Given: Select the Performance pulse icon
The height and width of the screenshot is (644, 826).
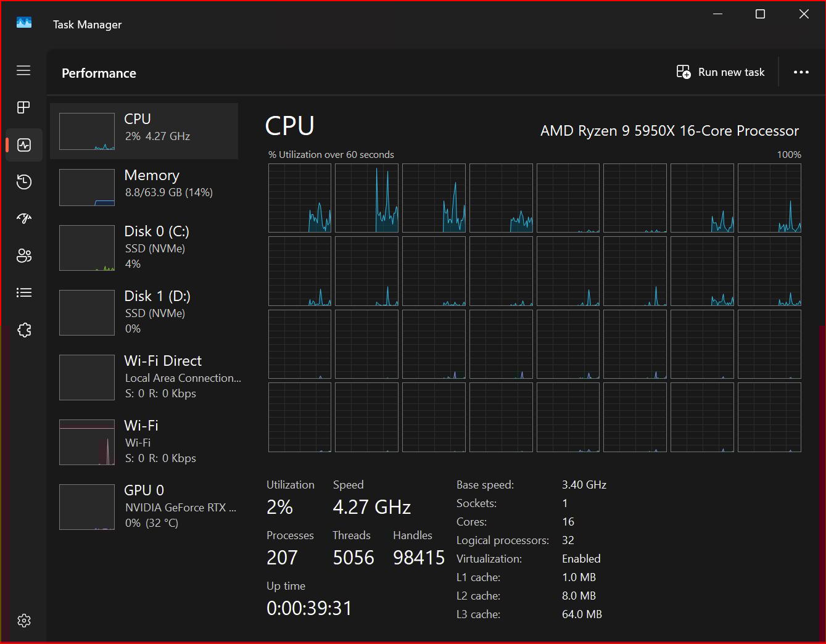Looking at the screenshot, I should pos(23,145).
